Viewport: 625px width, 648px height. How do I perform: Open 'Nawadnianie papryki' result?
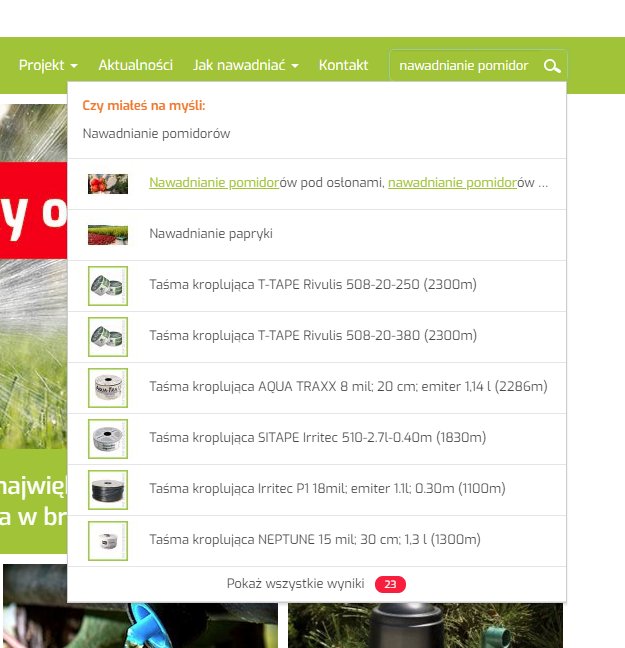[317, 235]
